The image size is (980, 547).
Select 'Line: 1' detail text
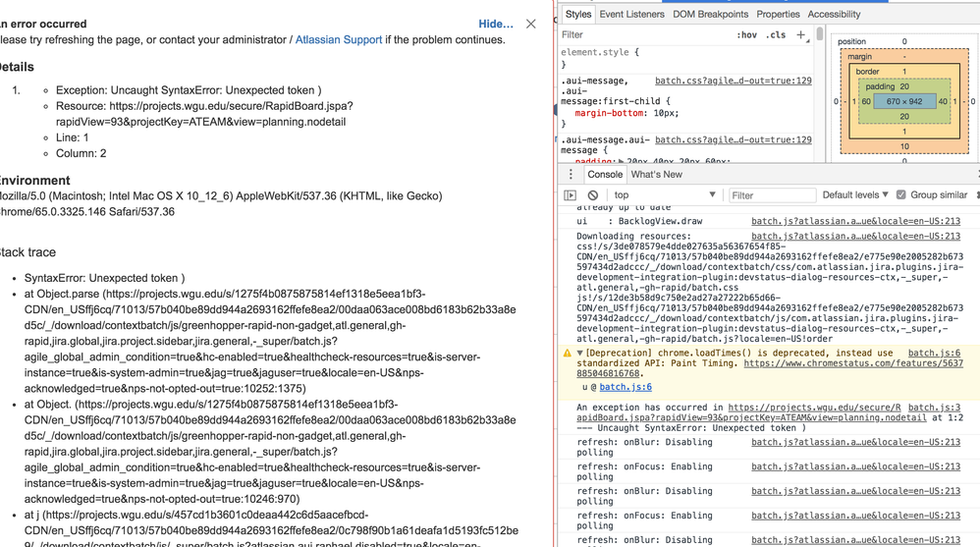point(72,137)
